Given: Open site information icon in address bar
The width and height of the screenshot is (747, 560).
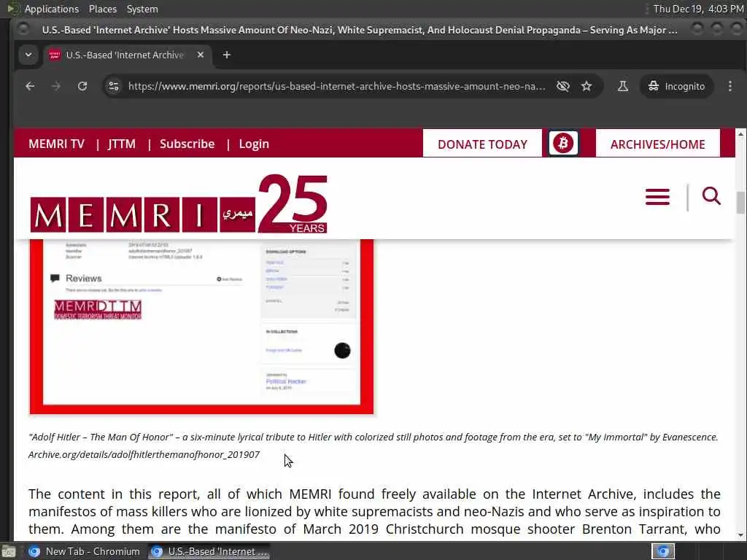Looking at the screenshot, I should point(114,86).
